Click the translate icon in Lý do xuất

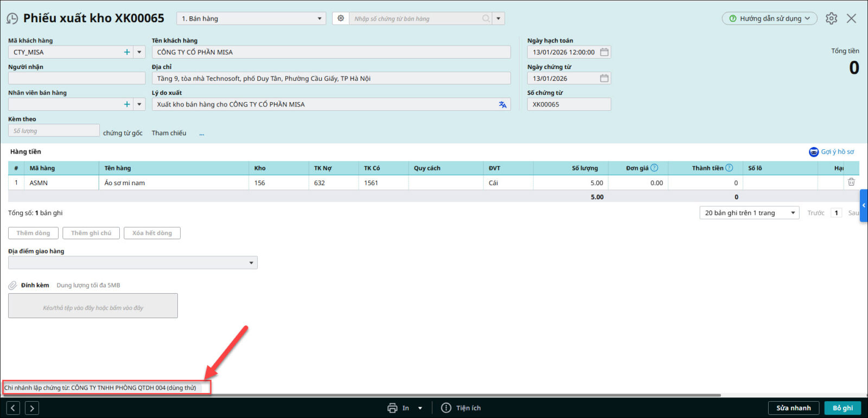coord(502,105)
